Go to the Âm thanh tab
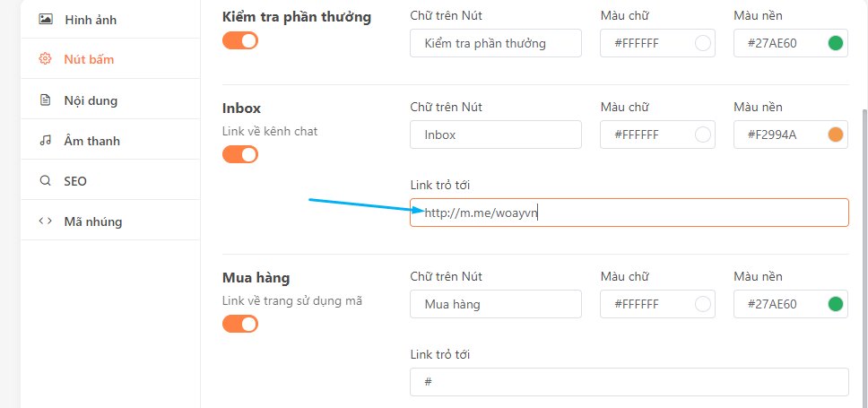This screenshot has width=868, height=408. [x=91, y=141]
